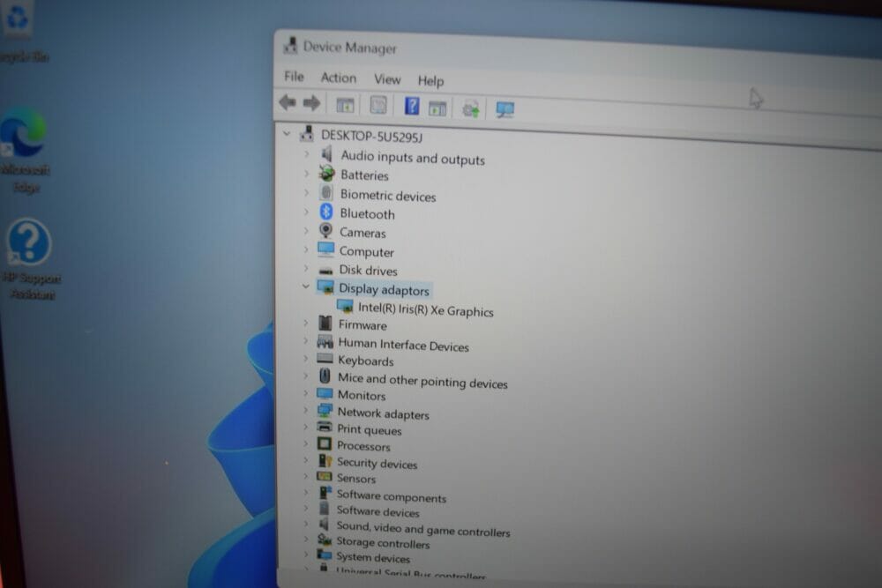Collapse the Display adaptors category

[x=305, y=287]
